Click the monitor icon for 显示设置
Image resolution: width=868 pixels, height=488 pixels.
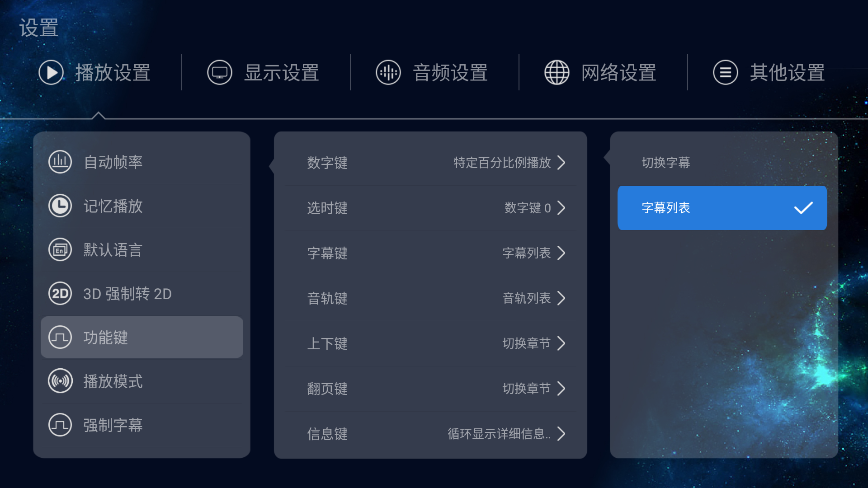coord(220,72)
